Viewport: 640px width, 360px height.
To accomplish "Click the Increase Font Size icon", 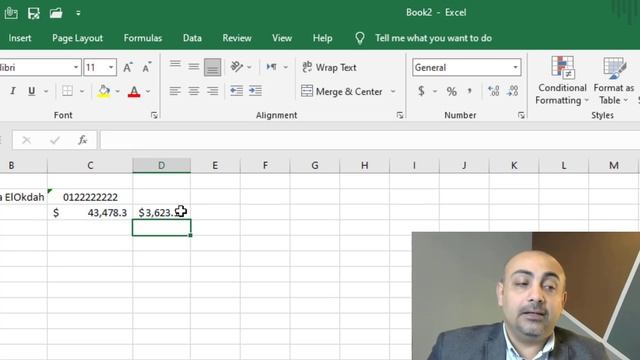I will (x=128, y=67).
